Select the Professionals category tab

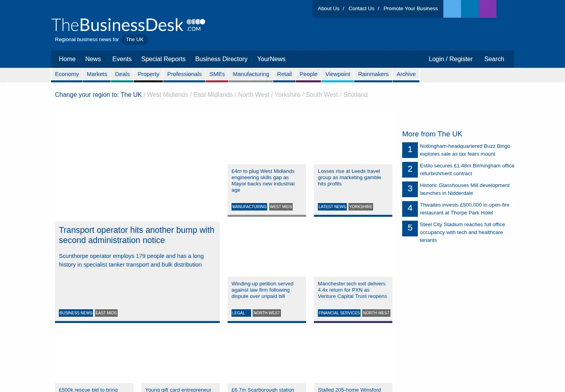click(x=184, y=74)
